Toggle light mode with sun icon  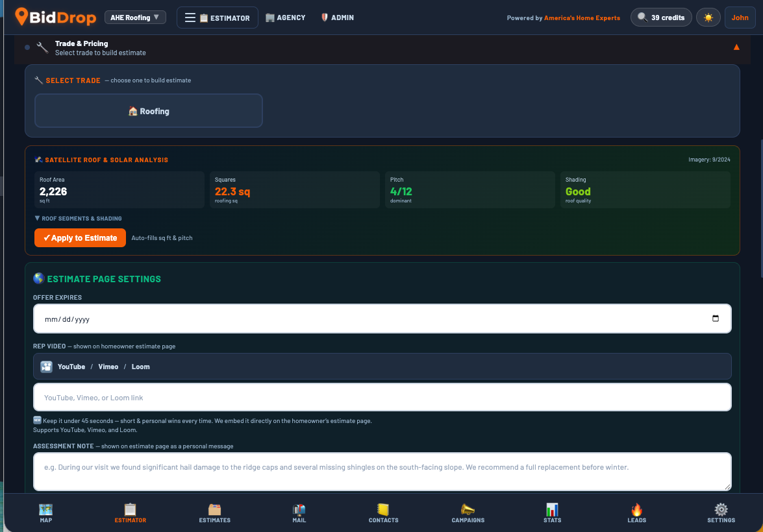[x=708, y=18]
